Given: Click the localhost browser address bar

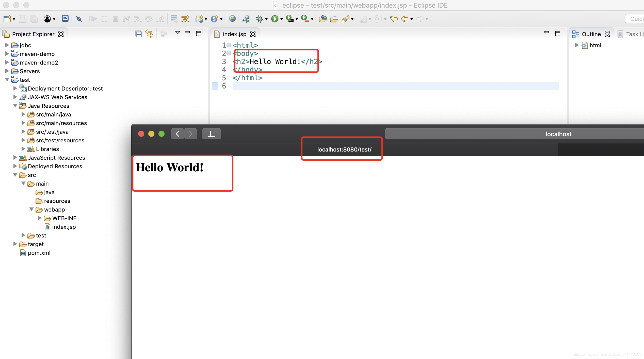Looking at the screenshot, I should 558,134.
